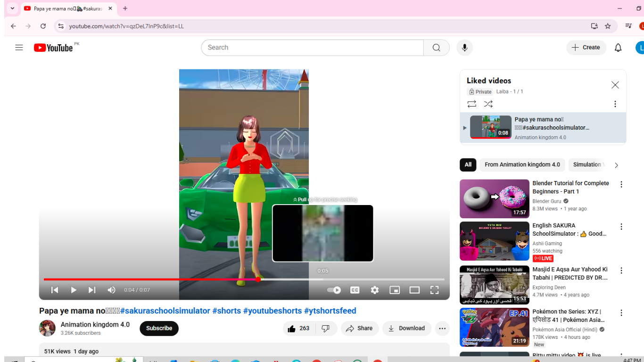This screenshot has height=362, width=644.
Task: Select the All filter chip
Action: (468, 165)
